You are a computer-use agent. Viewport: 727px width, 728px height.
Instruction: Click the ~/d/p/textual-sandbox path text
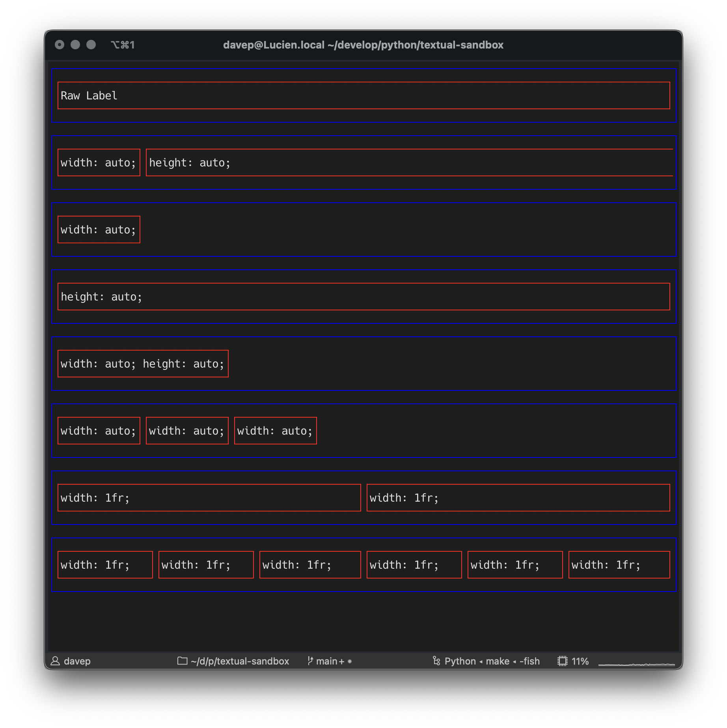click(x=240, y=661)
